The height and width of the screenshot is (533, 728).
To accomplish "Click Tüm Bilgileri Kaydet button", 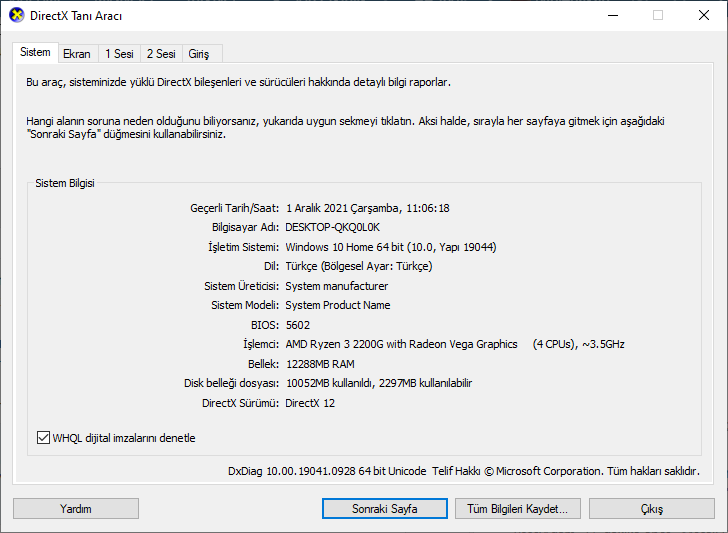I will [x=518, y=509].
